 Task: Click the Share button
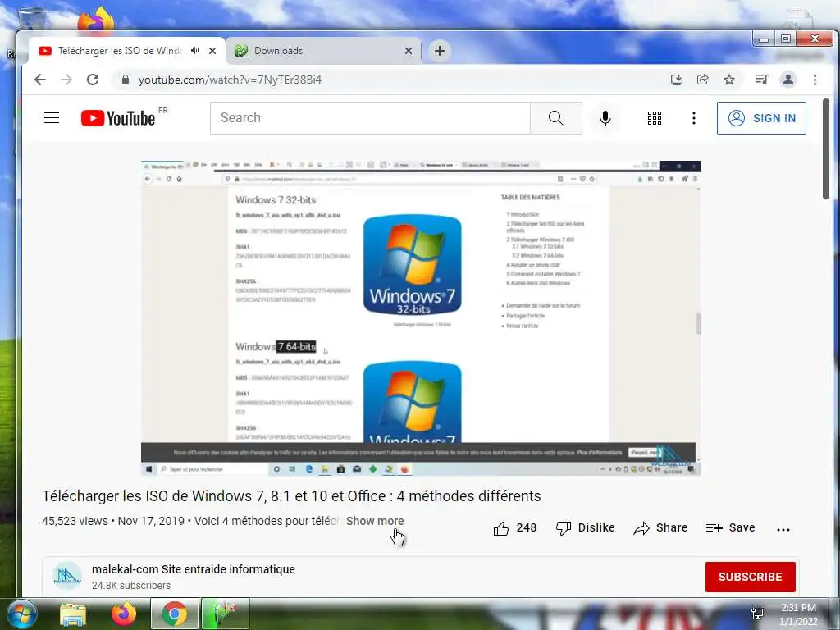[660, 528]
